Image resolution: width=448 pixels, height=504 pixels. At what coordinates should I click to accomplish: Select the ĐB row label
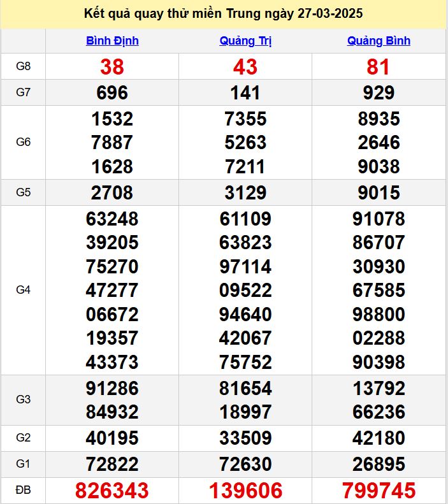coord(23,490)
